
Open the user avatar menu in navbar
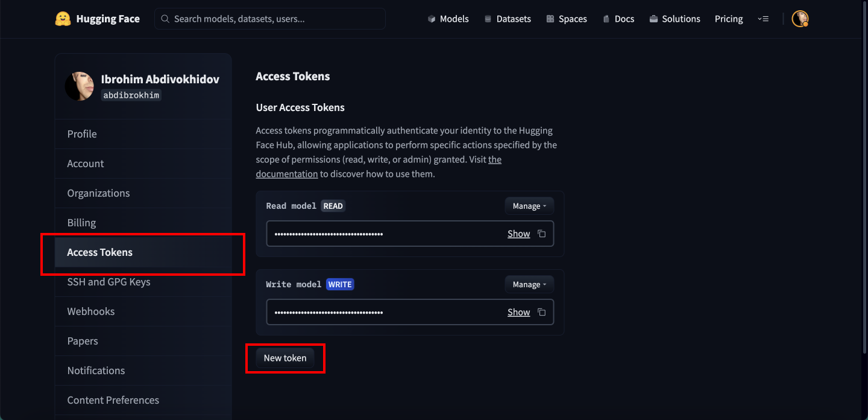click(800, 19)
